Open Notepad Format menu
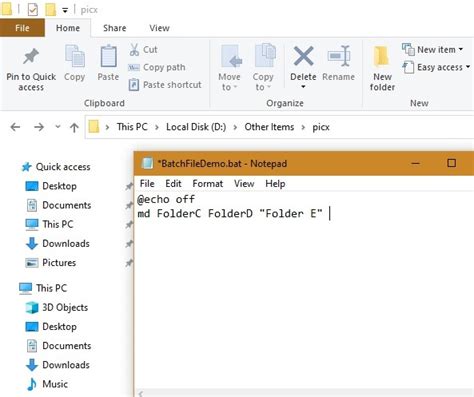Image resolution: width=474 pixels, height=397 pixels. tap(208, 184)
